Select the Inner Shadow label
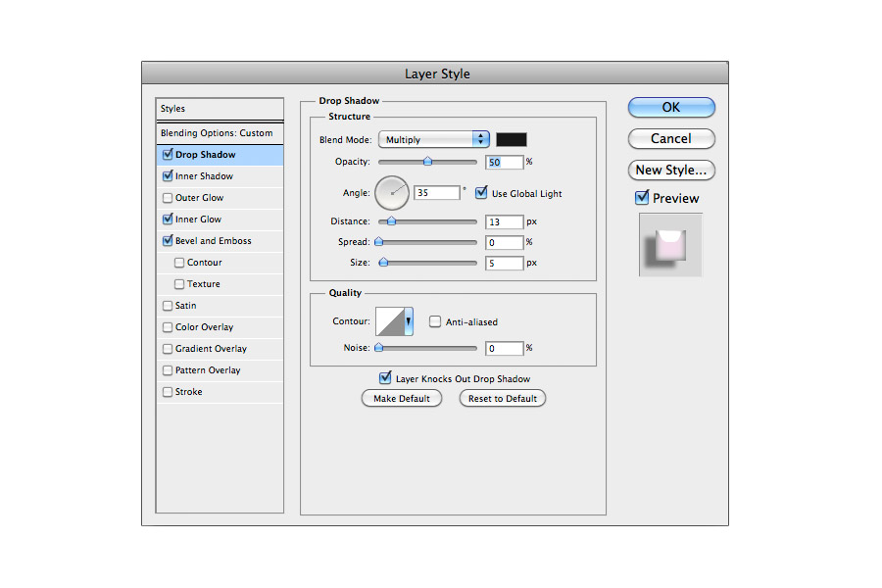 pos(204,176)
